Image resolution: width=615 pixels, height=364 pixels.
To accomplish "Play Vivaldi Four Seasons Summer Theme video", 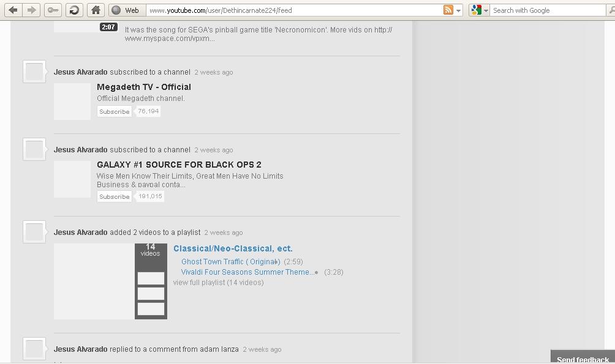I will click(248, 272).
